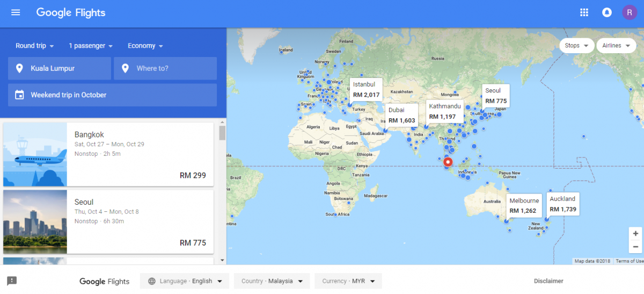Select the Seoul RM 775 result card
This screenshot has height=294, width=644.
(108, 221)
